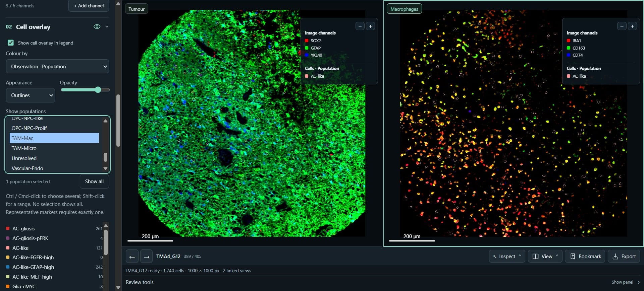The width and height of the screenshot is (644, 291).
Task: Click SOX2 channel in Tumour legend
Action: coord(313,41)
